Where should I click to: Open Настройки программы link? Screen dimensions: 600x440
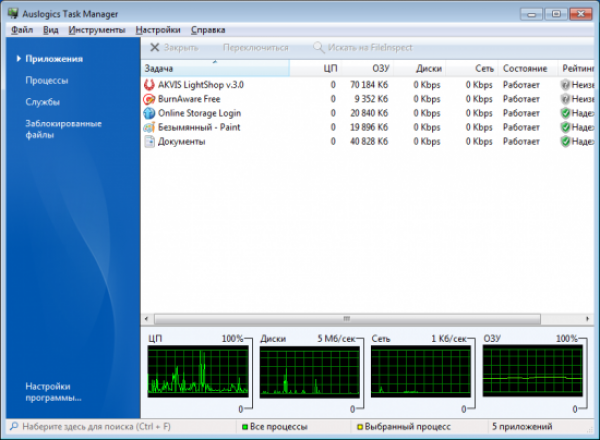coord(53,392)
